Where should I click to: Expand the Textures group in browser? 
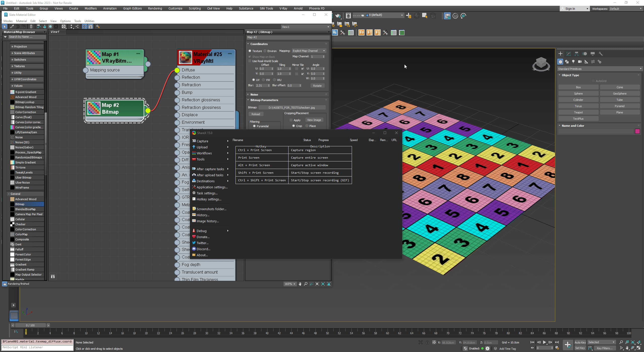click(27, 66)
